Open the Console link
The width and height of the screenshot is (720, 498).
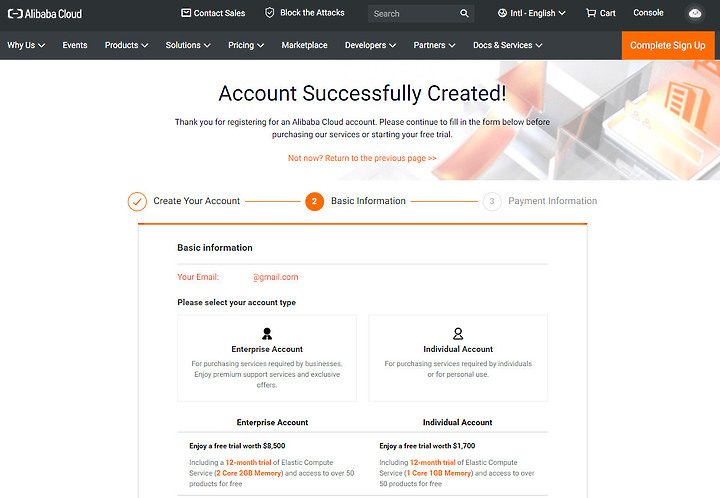648,13
